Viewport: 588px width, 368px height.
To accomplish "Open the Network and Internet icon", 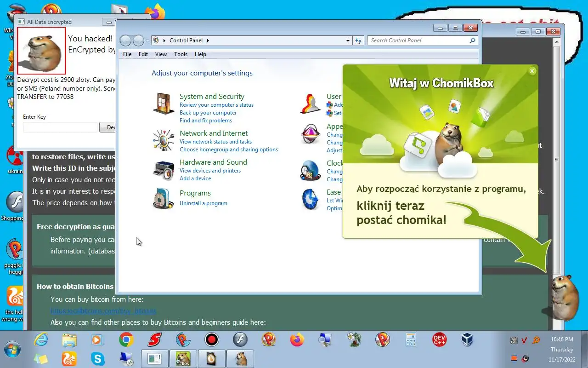I will (x=164, y=140).
